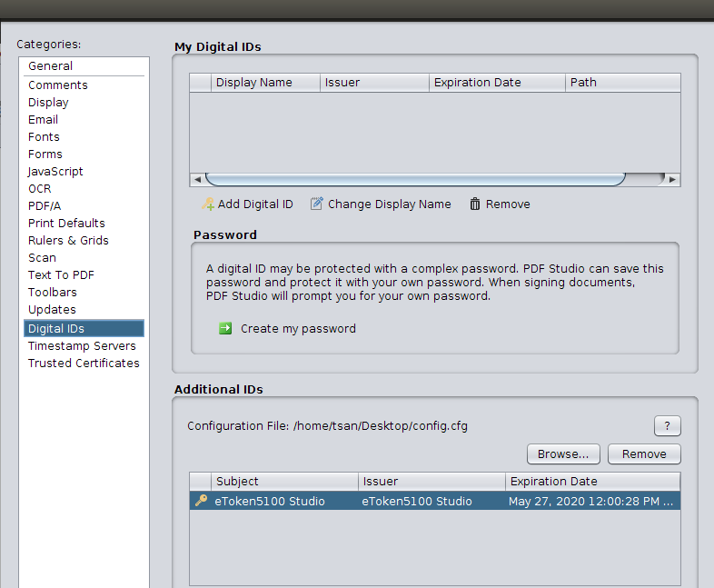
Task: Click Expiration Date header in Additional IDs
Action: point(592,482)
